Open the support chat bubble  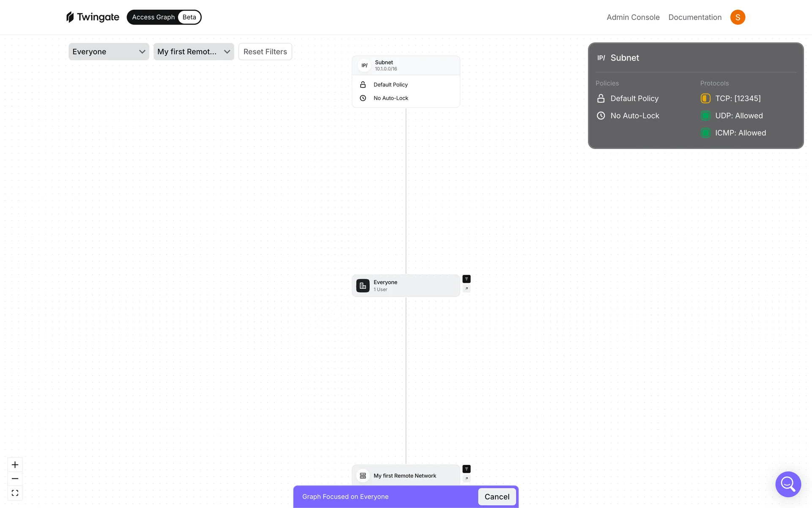(788, 484)
